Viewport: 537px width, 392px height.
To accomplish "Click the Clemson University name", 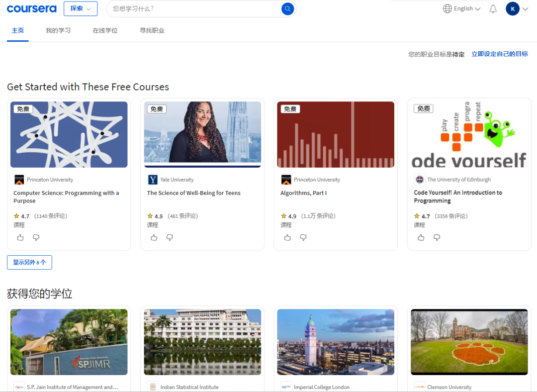I will [x=449, y=387].
